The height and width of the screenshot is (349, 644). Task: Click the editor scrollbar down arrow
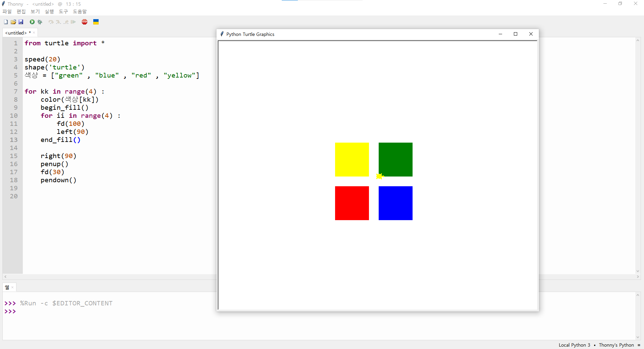click(638, 271)
